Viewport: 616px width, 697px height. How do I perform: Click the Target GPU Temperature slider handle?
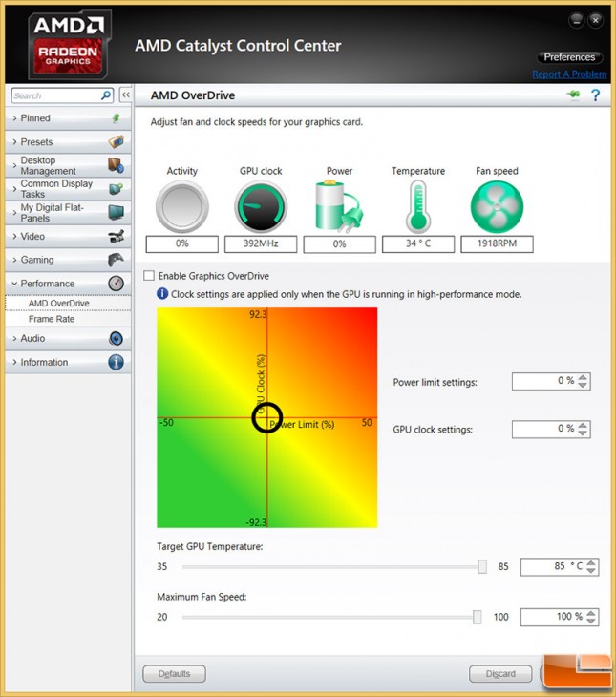[481, 566]
